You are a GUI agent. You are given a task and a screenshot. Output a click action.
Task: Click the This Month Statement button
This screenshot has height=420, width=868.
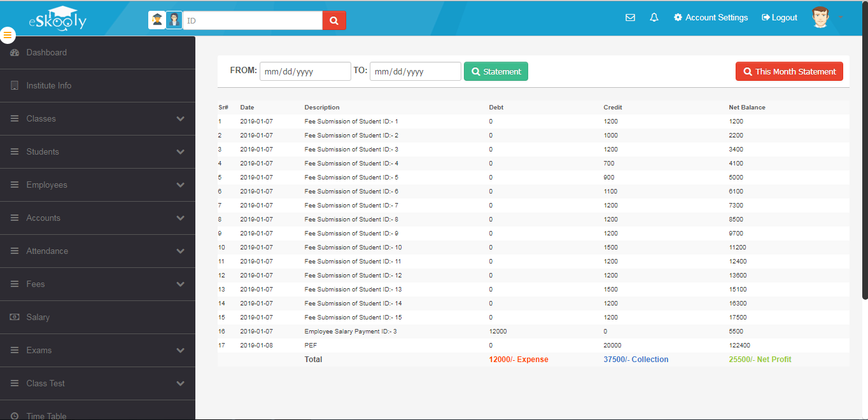[x=789, y=71]
